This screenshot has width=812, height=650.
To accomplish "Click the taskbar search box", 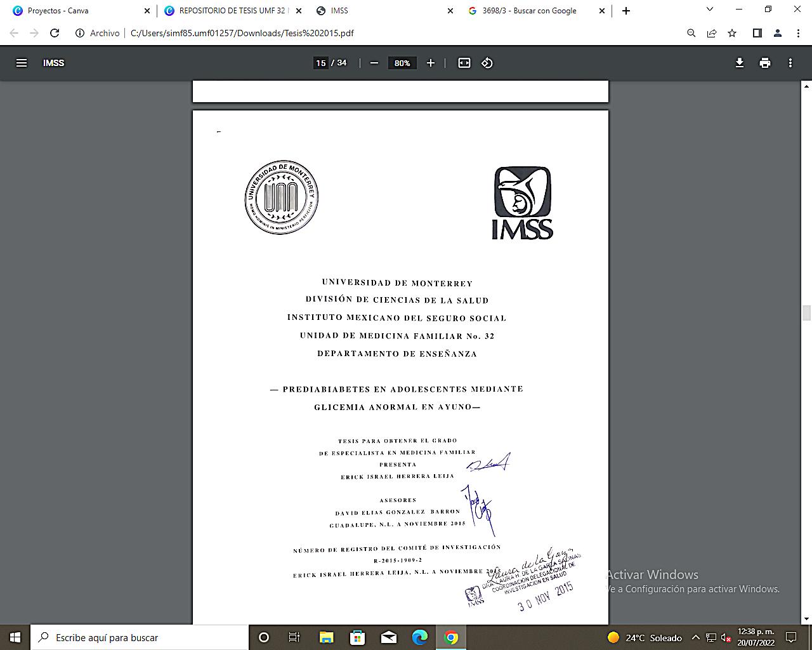I will click(140, 637).
